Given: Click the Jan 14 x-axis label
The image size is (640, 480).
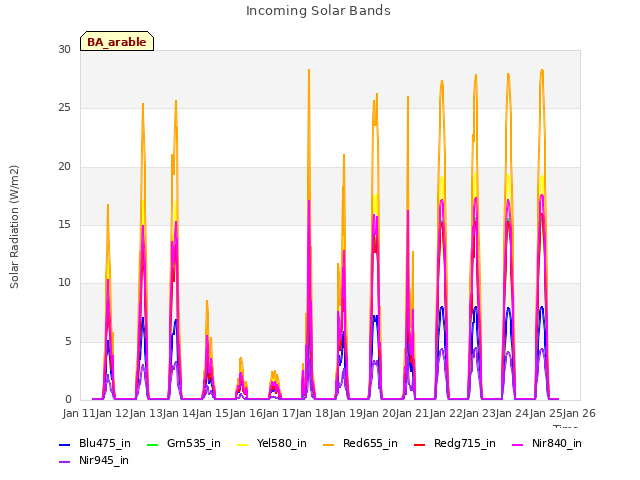Looking at the screenshot, I should click(x=179, y=413).
